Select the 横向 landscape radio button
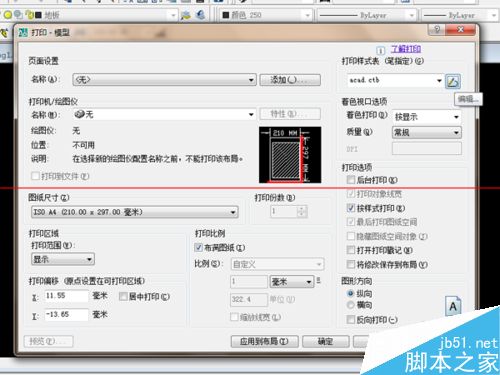The height and width of the screenshot is (375, 500). pyautogui.click(x=350, y=305)
